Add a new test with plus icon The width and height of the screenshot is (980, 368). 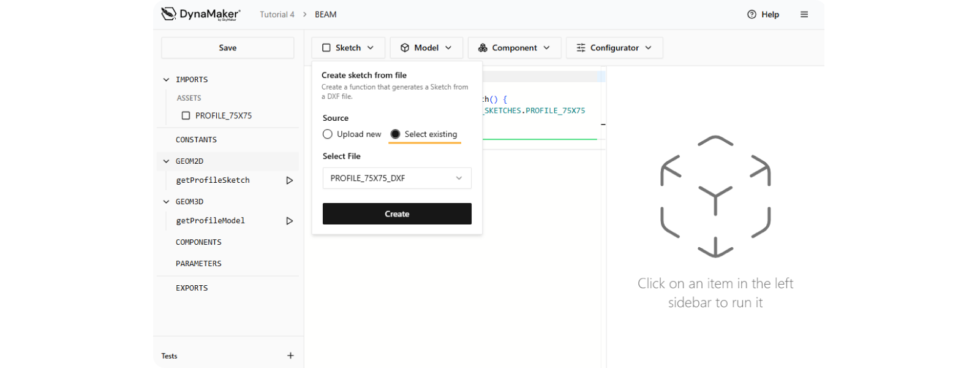290,356
